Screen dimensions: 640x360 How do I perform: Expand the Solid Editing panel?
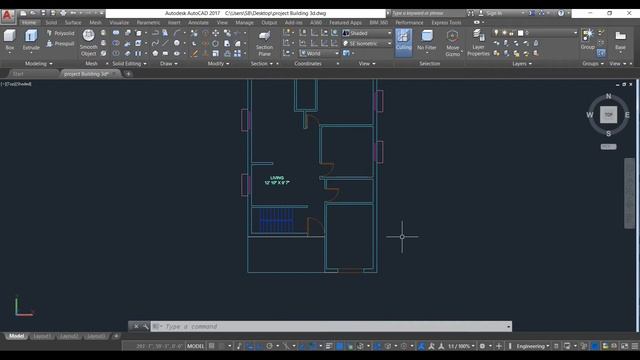(129, 64)
